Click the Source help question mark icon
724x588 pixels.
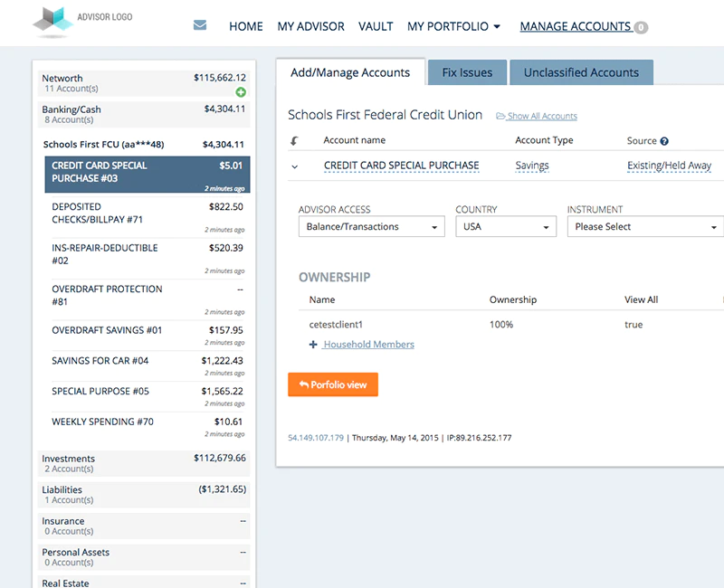point(664,141)
